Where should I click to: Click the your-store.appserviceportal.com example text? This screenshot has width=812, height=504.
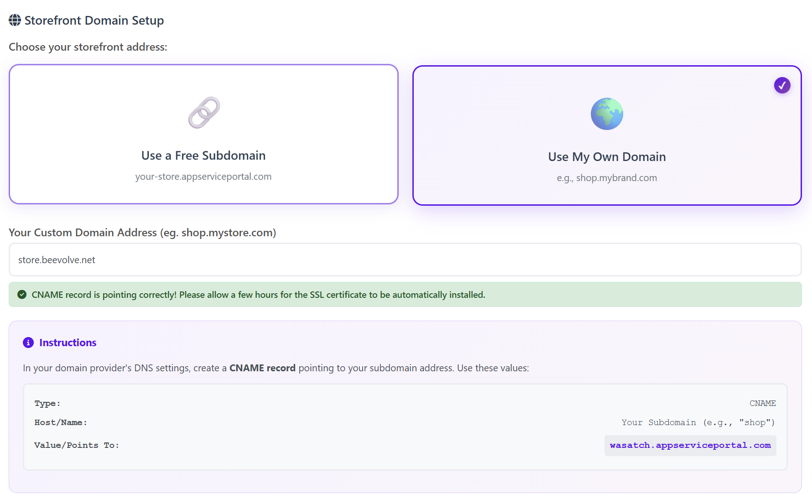click(x=203, y=177)
